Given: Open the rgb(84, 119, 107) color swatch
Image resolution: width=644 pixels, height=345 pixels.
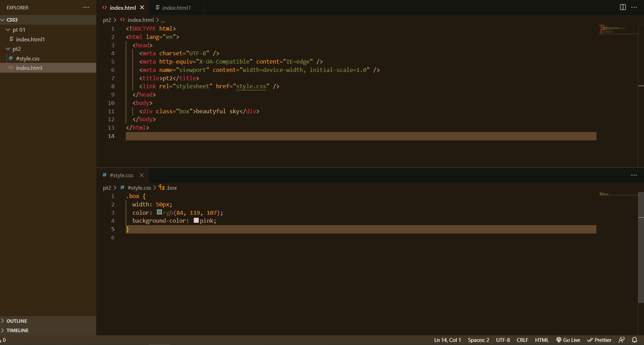Looking at the screenshot, I should pos(159,212).
